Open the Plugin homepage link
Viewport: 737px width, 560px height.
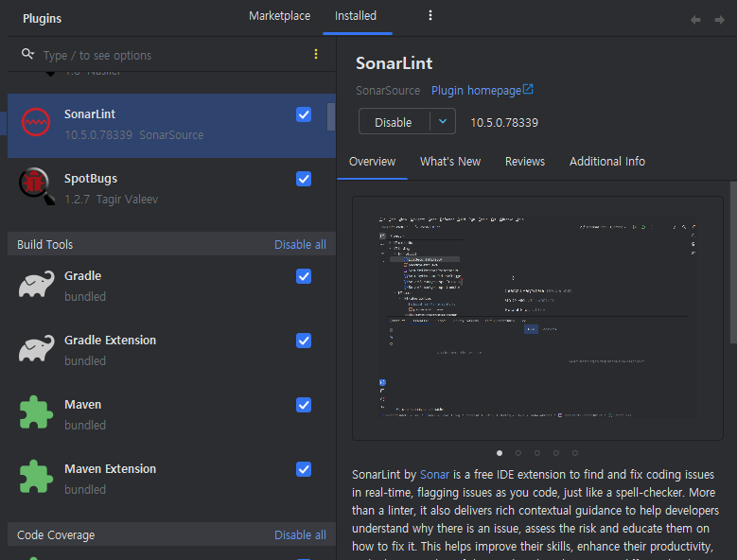pyautogui.click(x=476, y=91)
